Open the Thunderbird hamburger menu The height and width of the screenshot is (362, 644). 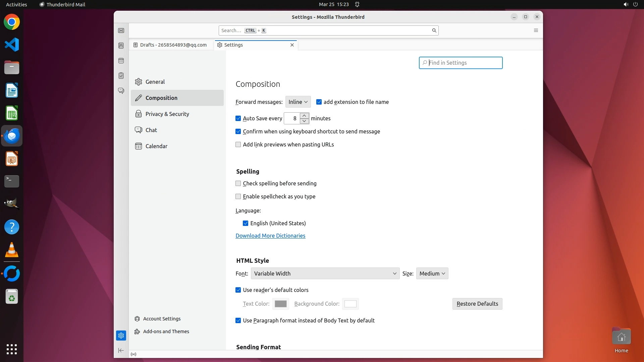pyautogui.click(x=536, y=31)
